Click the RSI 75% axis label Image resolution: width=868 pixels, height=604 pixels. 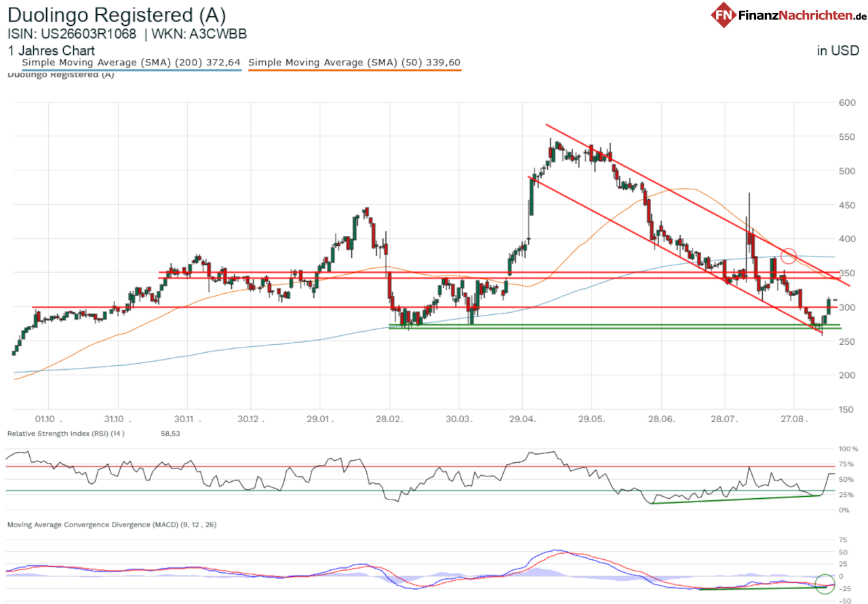(x=848, y=464)
